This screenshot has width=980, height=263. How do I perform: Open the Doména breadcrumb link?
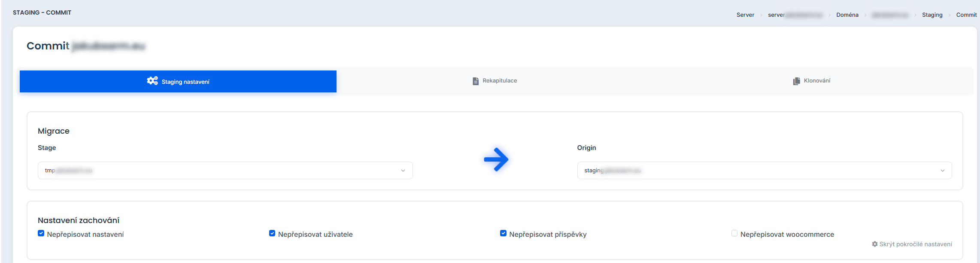pyautogui.click(x=847, y=15)
